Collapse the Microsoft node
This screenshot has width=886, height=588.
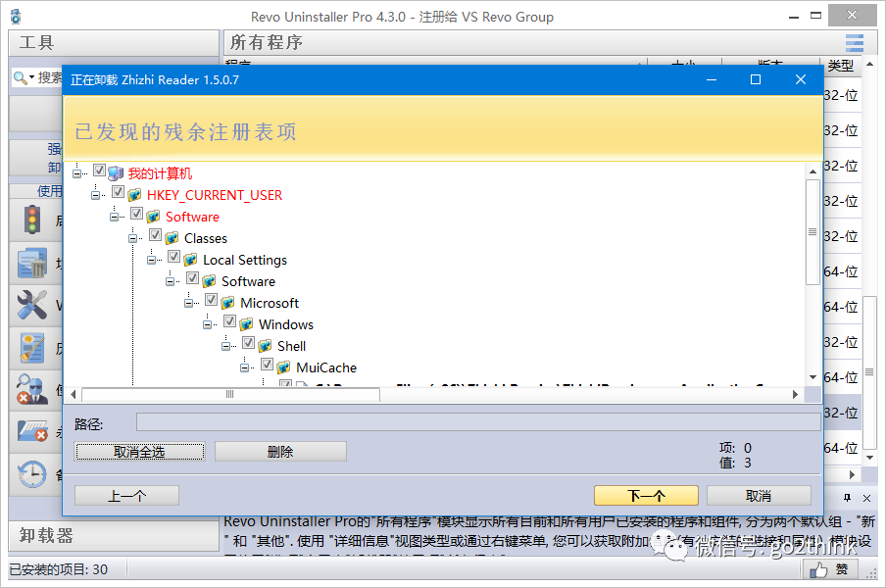pos(189,303)
